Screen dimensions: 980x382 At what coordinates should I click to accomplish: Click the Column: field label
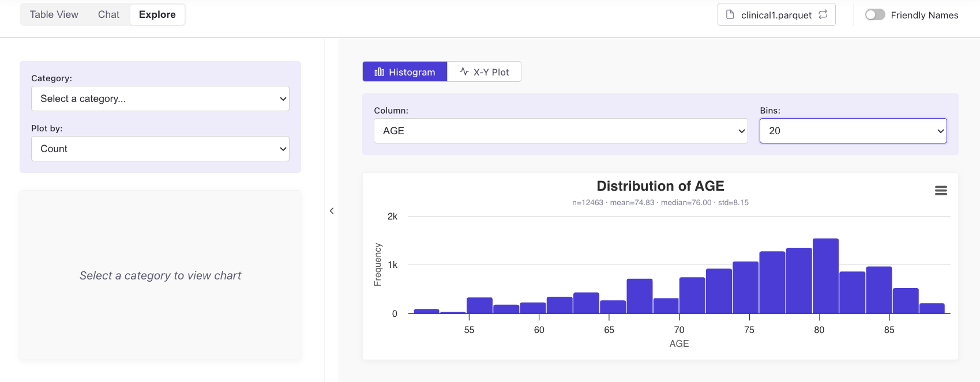[391, 111]
